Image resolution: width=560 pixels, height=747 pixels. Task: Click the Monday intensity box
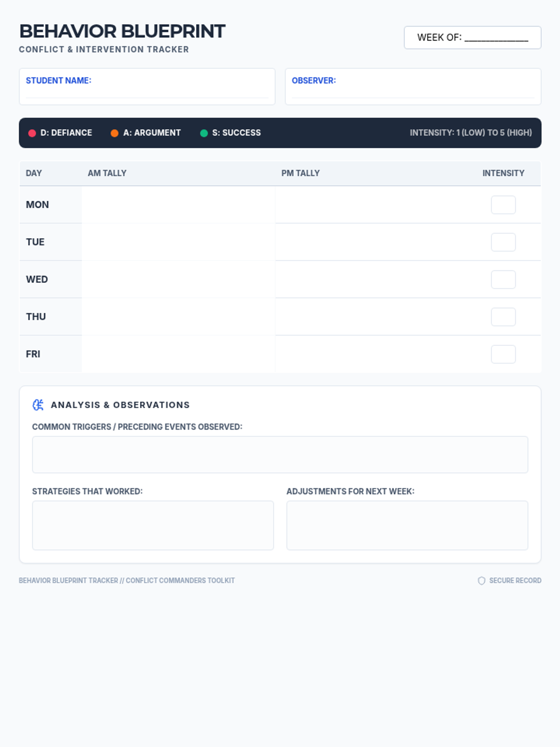(503, 205)
